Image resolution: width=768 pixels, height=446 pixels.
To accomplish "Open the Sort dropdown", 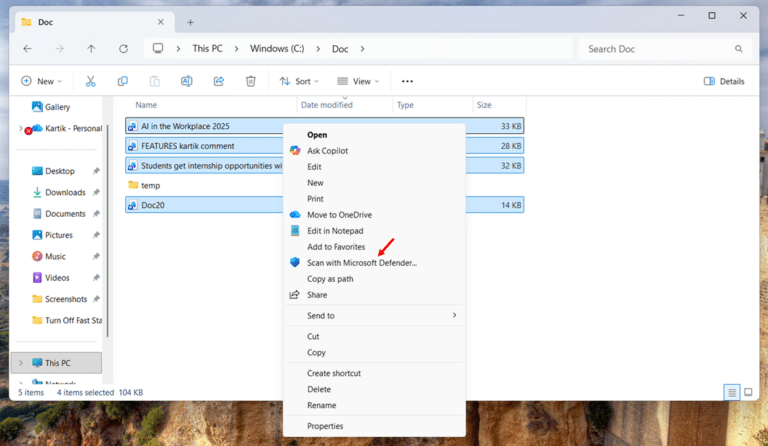I will [299, 81].
